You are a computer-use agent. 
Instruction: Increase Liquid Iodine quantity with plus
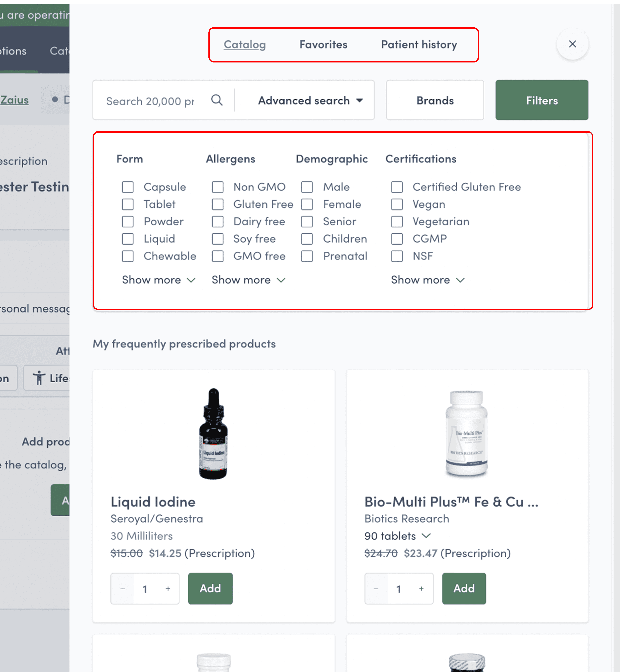coord(168,589)
